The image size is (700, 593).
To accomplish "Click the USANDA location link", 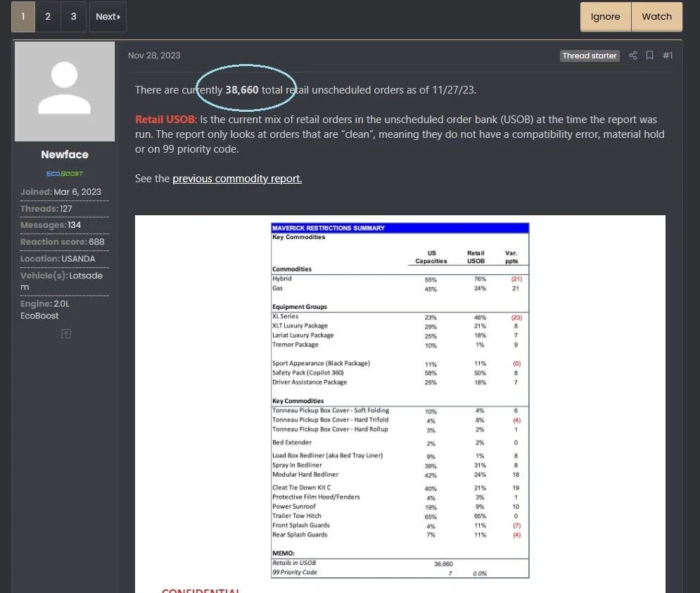I will point(78,259).
